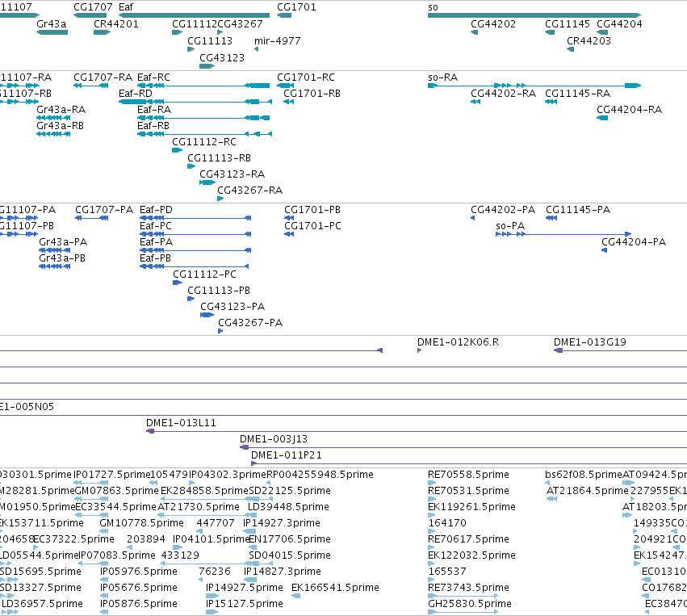Click the DME1-003J13 clone label

pos(274,439)
